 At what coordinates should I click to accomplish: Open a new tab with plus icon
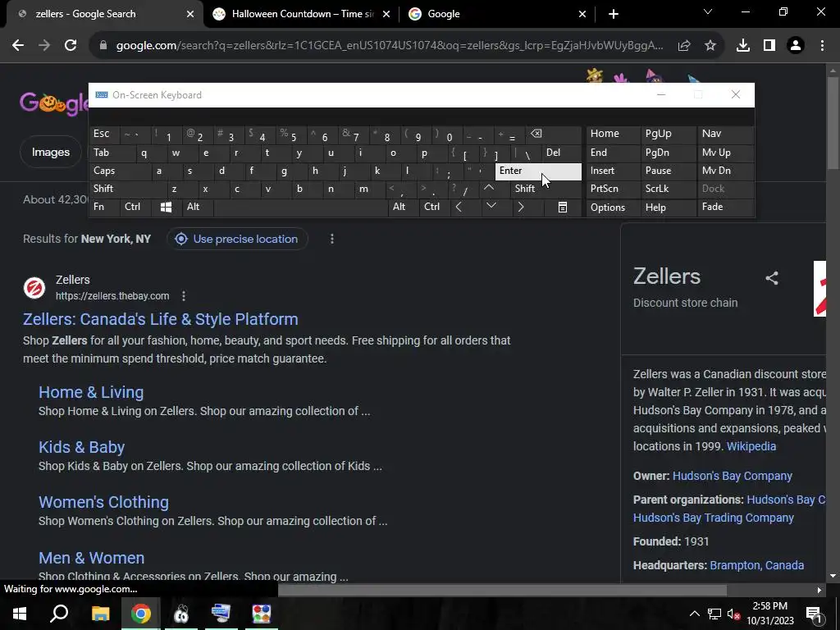pyautogui.click(x=614, y=14)
